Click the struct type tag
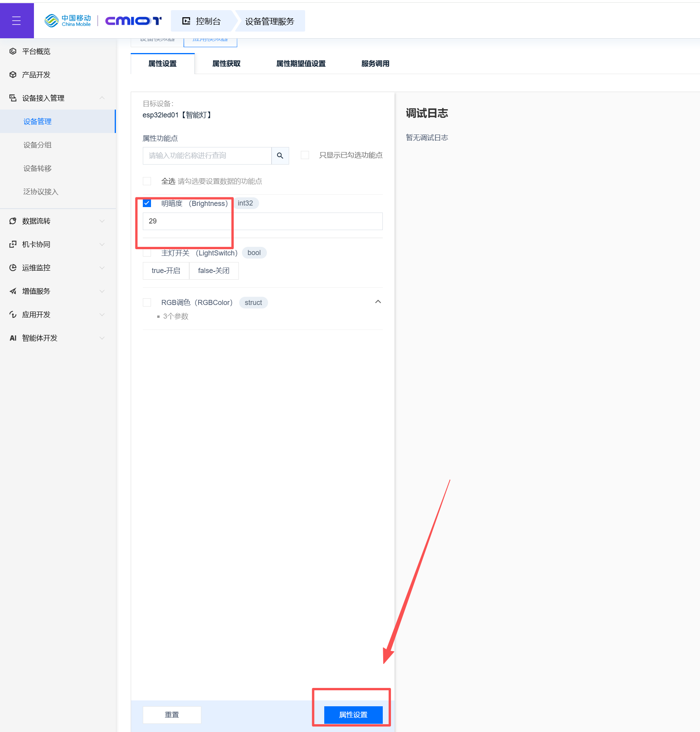700x732 pixels. (x=253, y=303)
